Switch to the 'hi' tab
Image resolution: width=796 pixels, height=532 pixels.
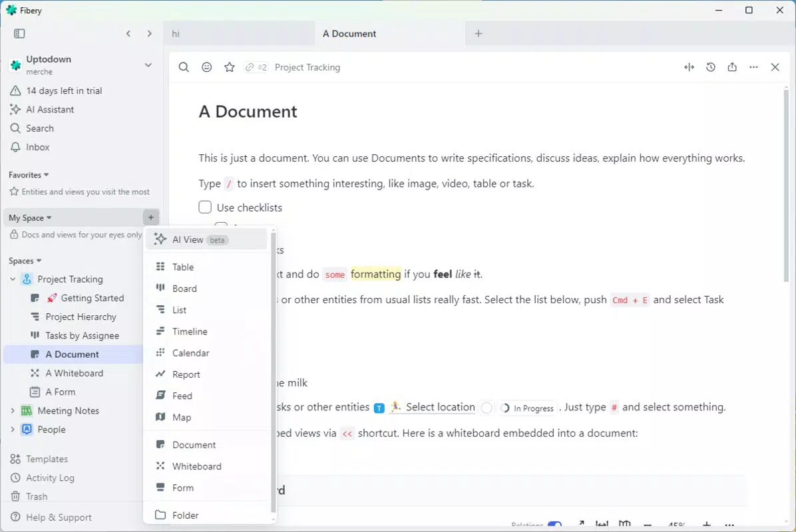(x=239, y=33)
